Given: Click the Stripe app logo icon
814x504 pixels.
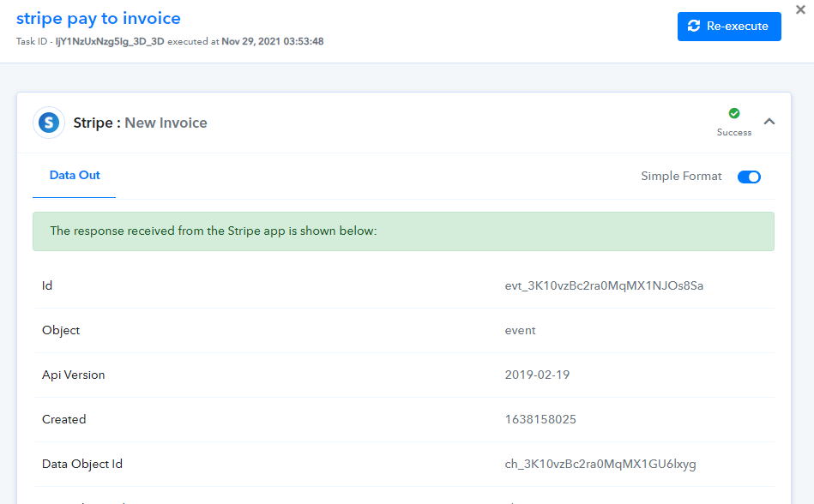Looking at the screenshot, I should pos(49,123).
